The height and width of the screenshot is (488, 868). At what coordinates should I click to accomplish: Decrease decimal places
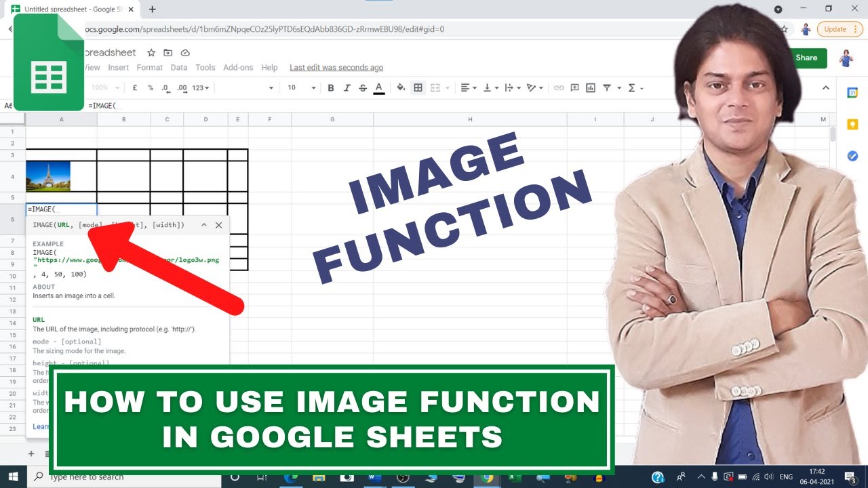[166, 88]
